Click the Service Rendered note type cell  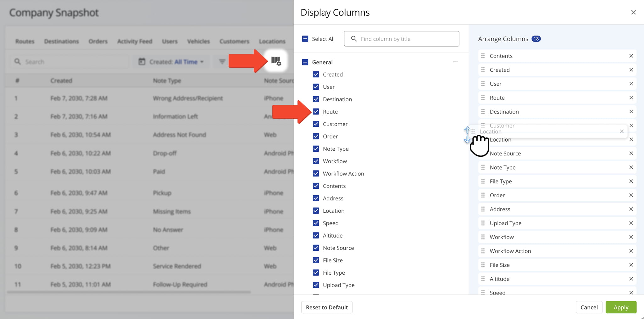[x=177, y=266]
